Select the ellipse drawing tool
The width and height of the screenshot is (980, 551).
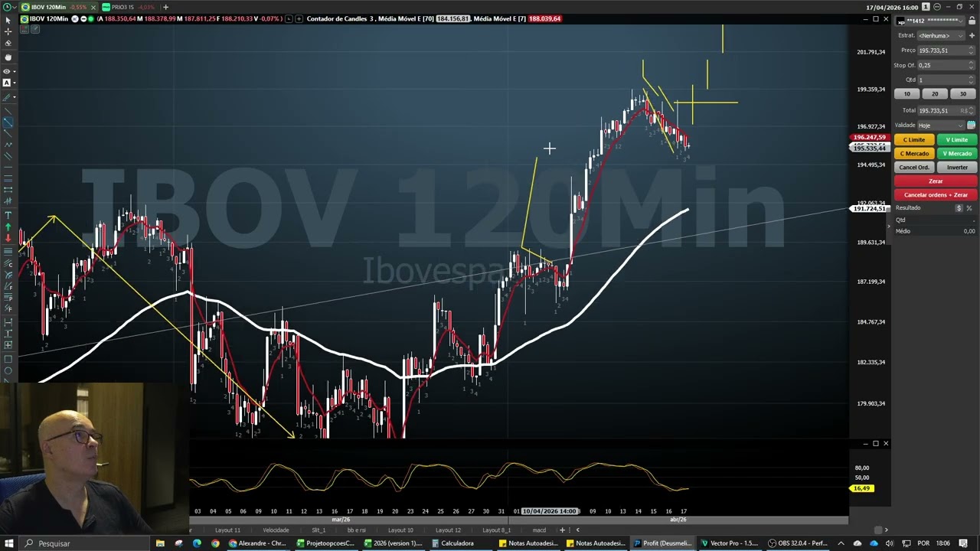click(x=8, y=372)
